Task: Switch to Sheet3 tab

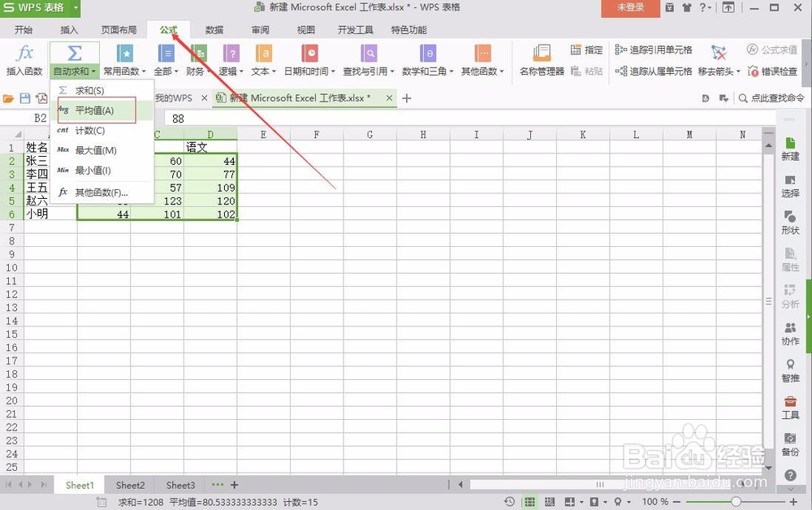Action: coord(180,485)
